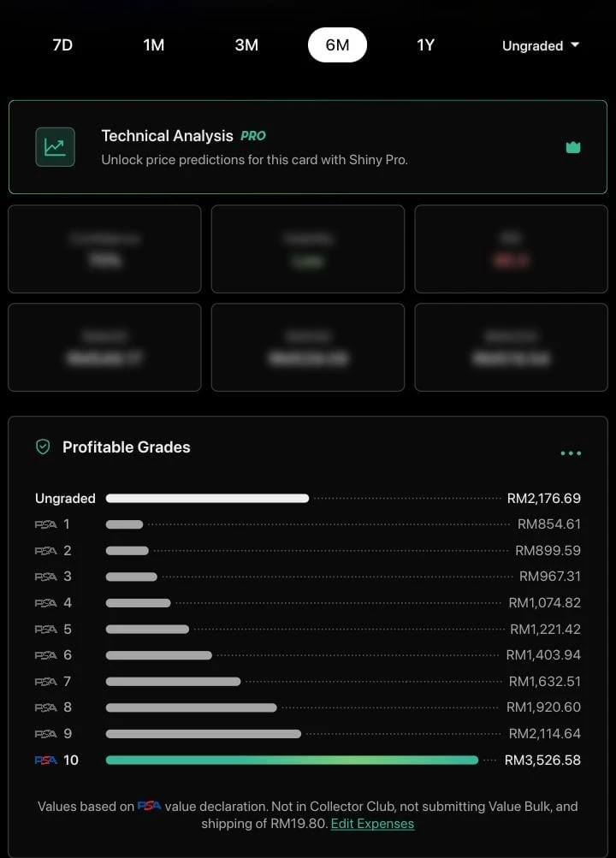Click the PRO badge label
This screenshot has height=858, width=616.
[253, 136]
